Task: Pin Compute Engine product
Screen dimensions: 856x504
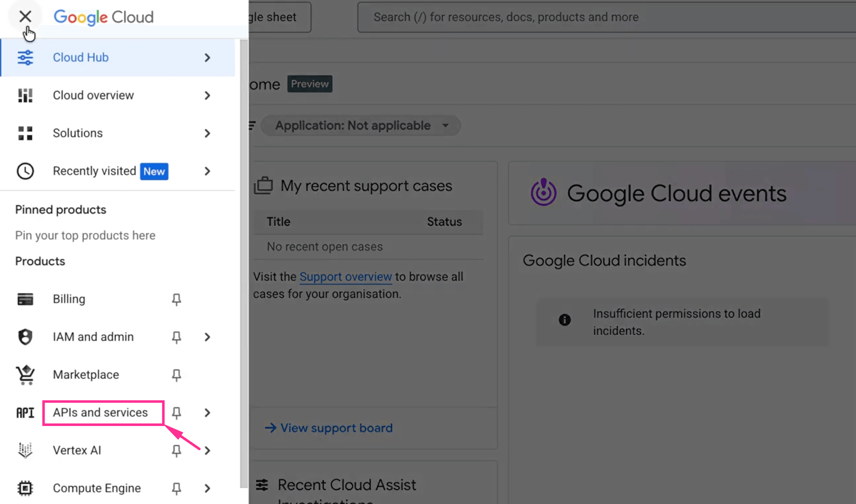Action: tap(176, 489)
